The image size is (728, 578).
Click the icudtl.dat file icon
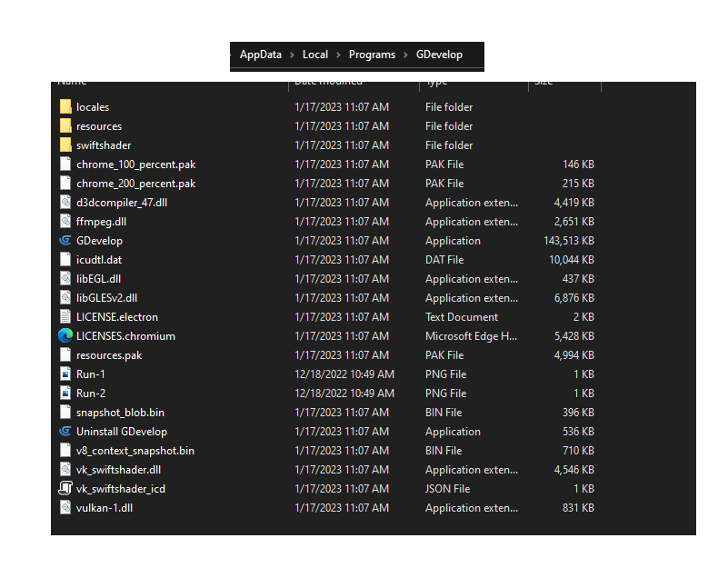click(x=65, y=260)
